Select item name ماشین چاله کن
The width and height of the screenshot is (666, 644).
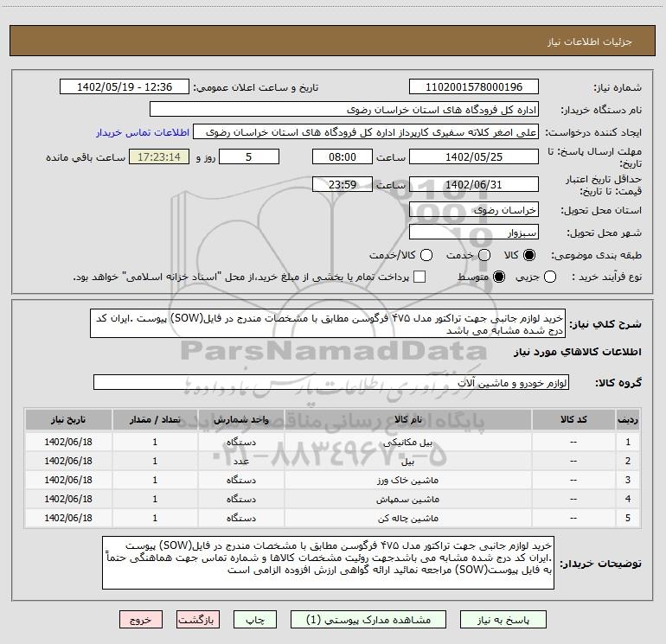coord(407,519)
